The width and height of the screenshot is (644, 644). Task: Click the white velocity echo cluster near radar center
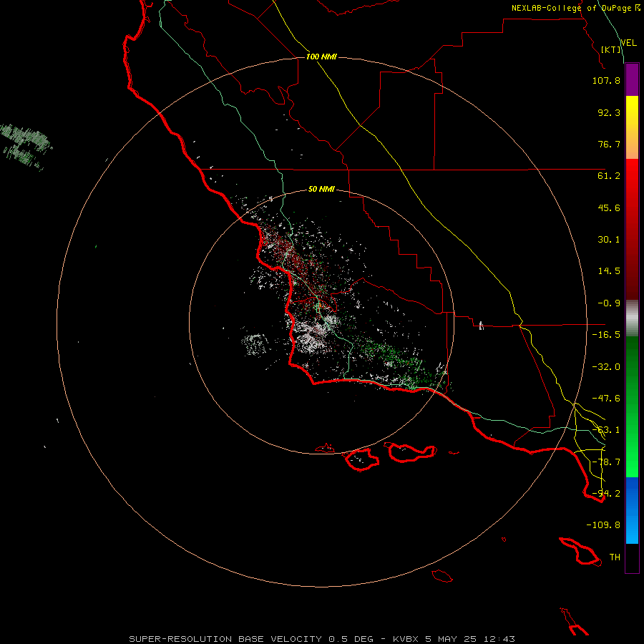(312, 335)
